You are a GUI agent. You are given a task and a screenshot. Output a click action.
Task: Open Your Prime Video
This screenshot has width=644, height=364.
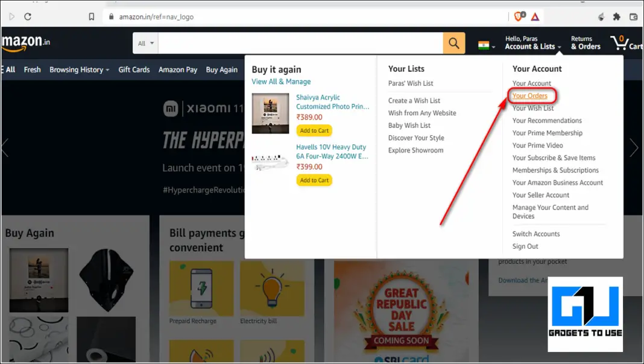coord(538,145)
